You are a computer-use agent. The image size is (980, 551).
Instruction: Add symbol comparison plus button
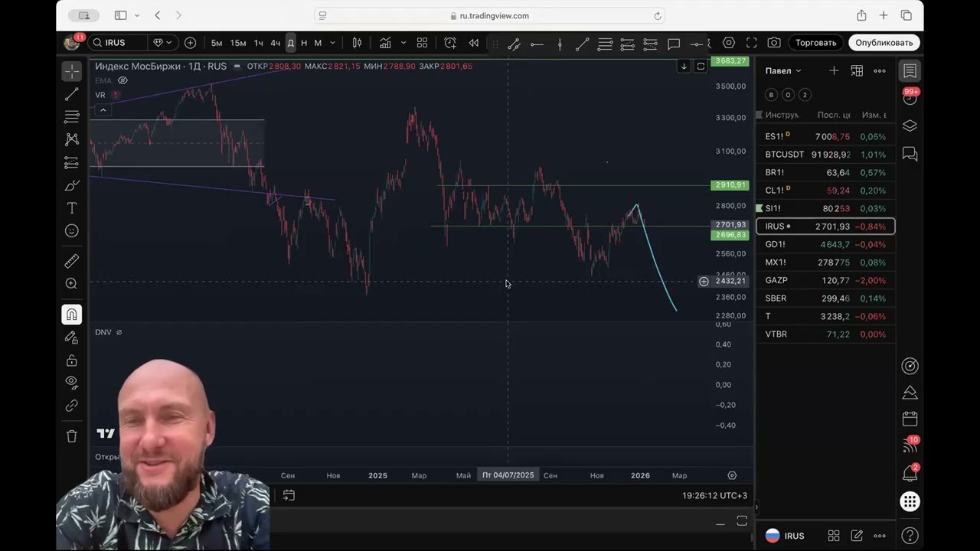point(190,43)
